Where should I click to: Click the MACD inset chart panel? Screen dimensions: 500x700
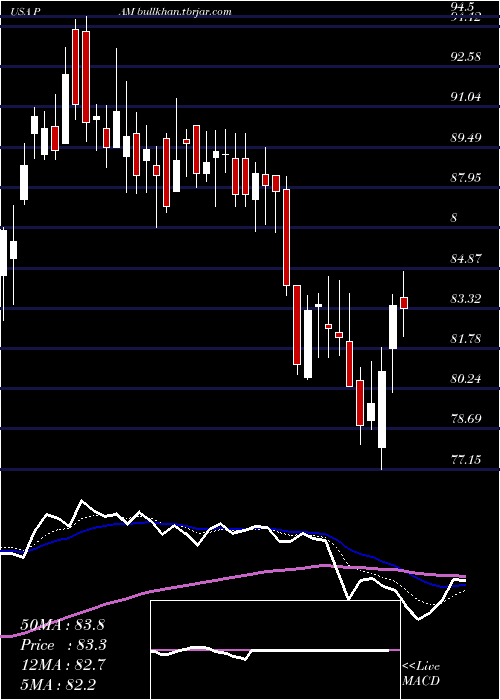coord(275,650)
